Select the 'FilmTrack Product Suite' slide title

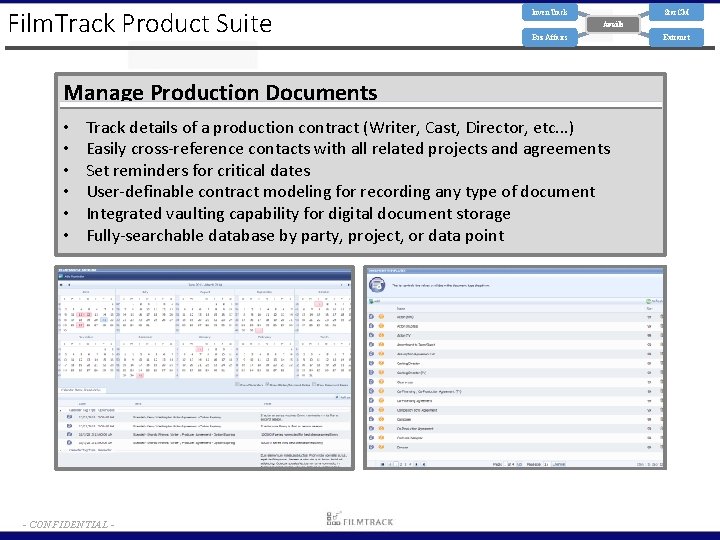(x=140, y=23)
